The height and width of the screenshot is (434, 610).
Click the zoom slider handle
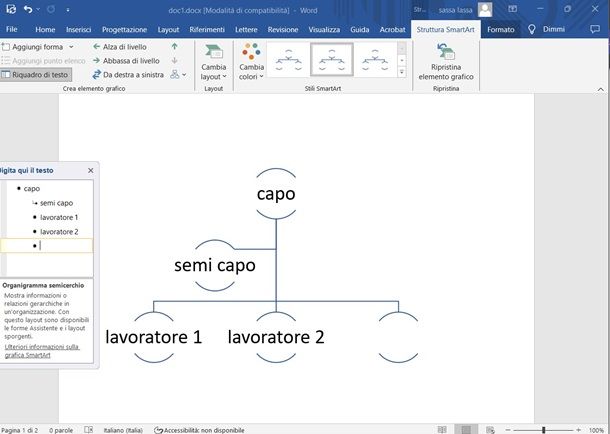tap(543, 430)
